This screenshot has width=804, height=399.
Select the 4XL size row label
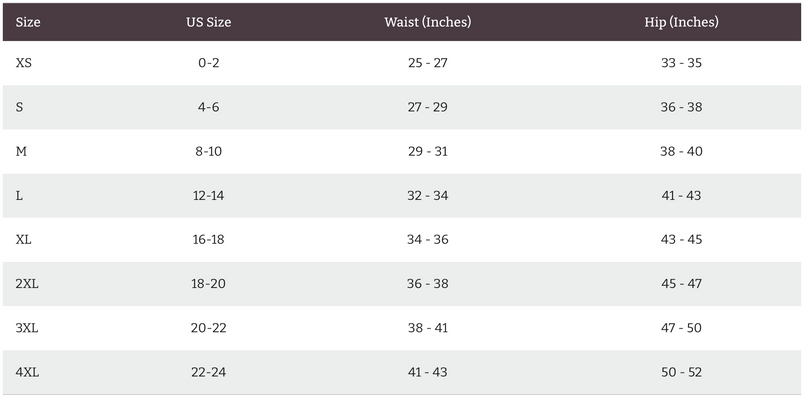point(27,372)
